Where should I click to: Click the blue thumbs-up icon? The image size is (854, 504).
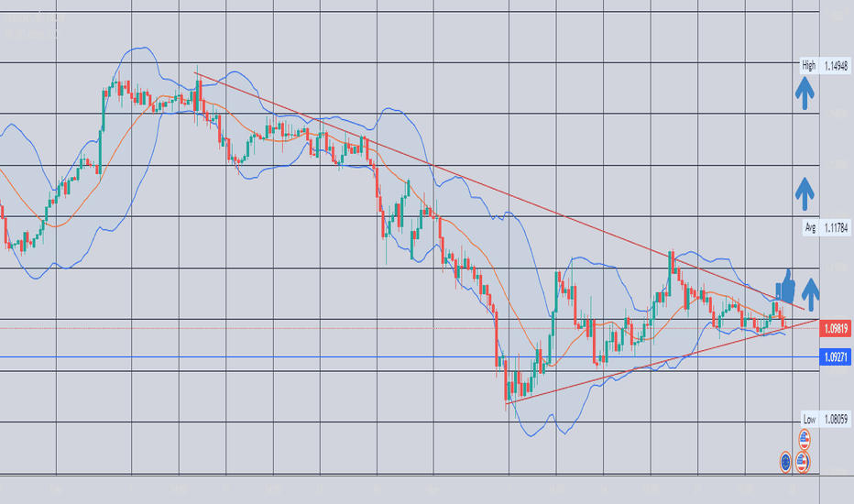[786, 287]
